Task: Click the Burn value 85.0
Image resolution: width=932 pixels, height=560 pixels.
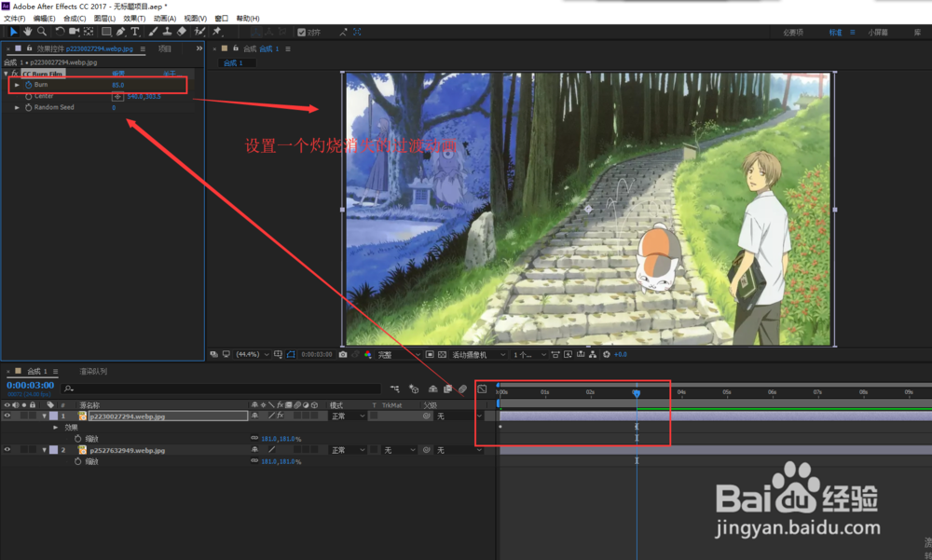Action: point(117,85)
